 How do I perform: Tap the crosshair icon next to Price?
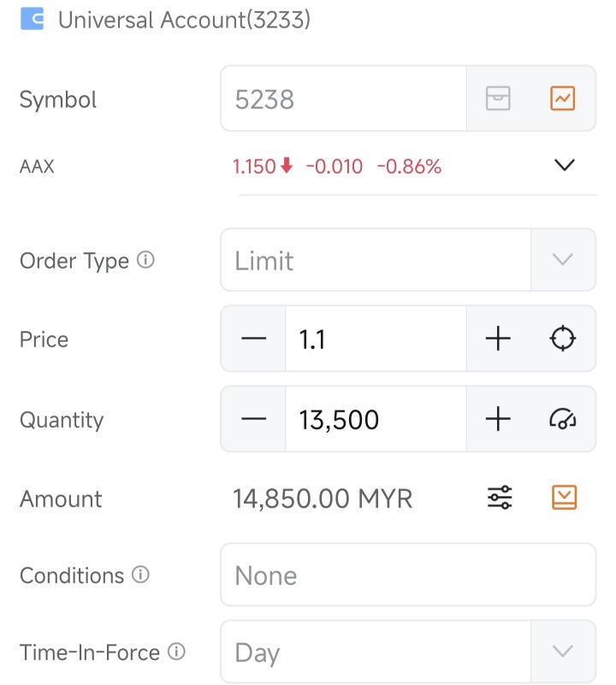pyautogui.click(x=563, y=338)
